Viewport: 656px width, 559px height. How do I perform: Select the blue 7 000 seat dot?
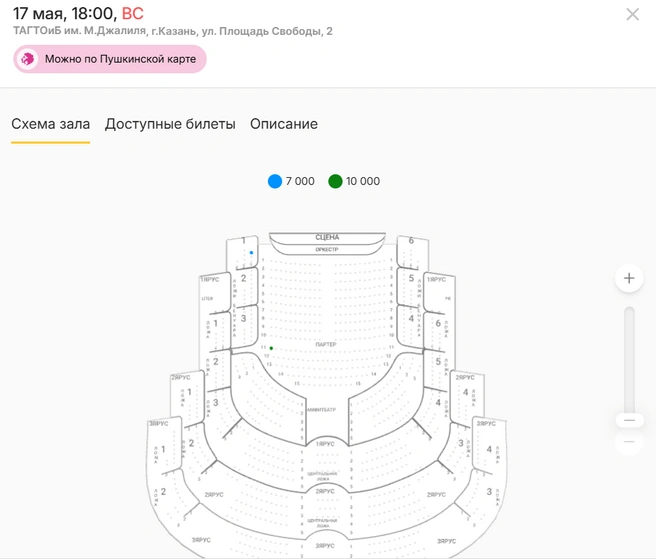(251, 253)
